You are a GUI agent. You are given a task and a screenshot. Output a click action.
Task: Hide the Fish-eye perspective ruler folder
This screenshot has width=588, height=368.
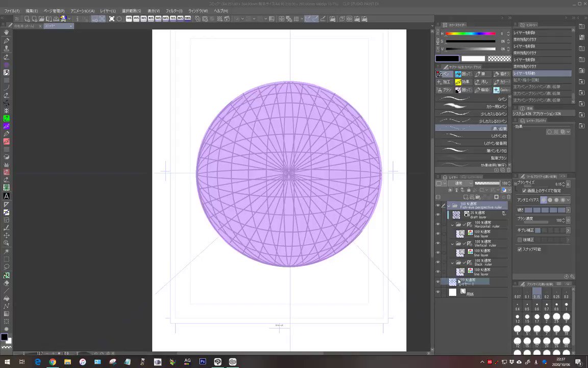[x=437, y=206]
